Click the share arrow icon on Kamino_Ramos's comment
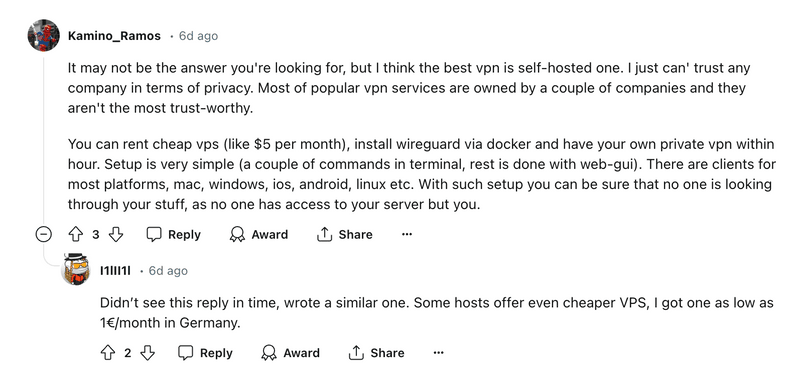This screenshot has height=381, width=800. [324, 235]
